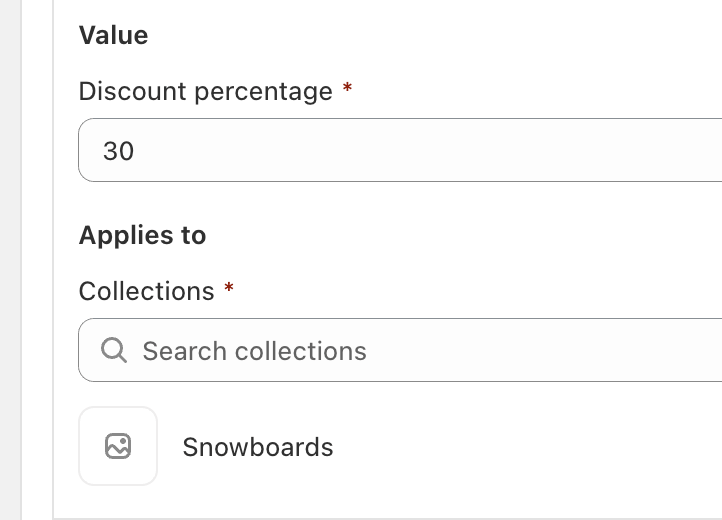The image size is (722, 520).
Task: Open the Snowboards collection name
Action: (258, 447)
